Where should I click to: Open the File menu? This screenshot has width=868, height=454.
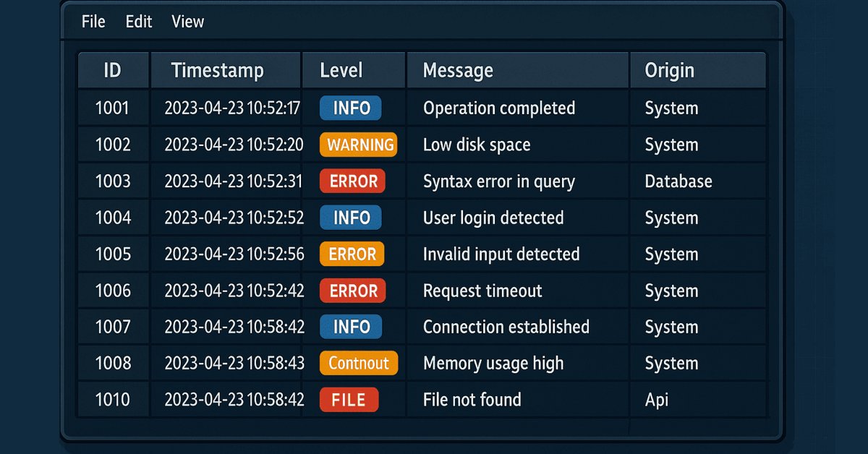[93, 22]
